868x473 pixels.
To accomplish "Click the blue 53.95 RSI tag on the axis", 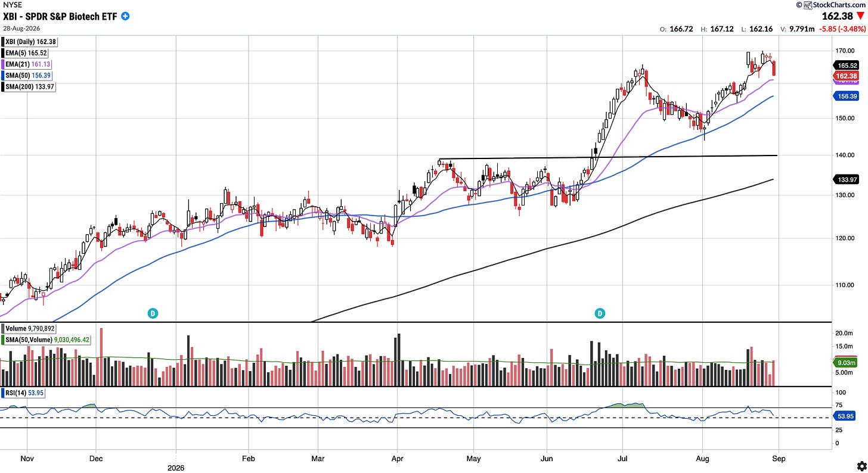I will click(x=845, y=416).
